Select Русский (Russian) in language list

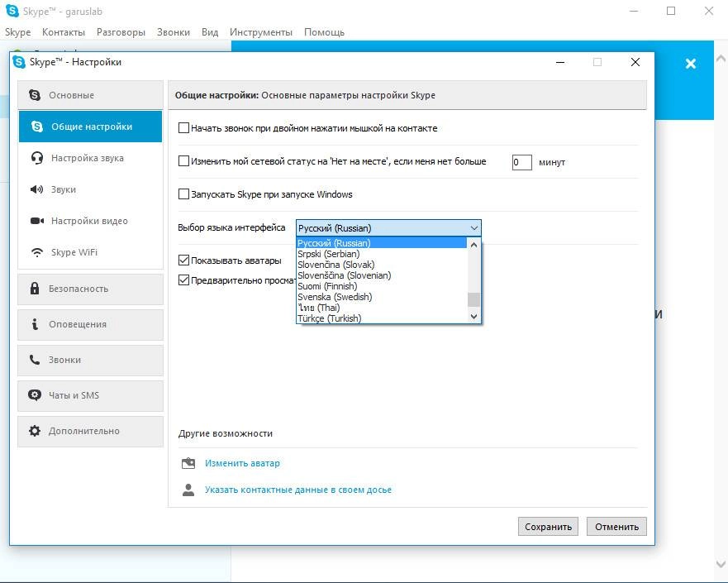point(381,243)
